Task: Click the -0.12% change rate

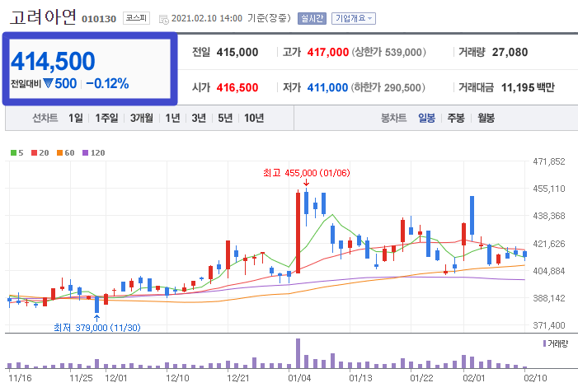Action: 107,83
